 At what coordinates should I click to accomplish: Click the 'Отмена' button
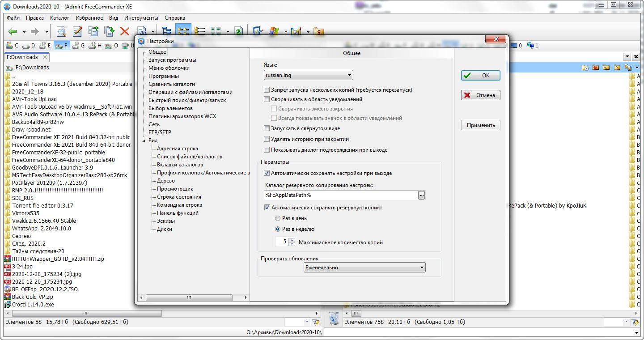point(481,95)
